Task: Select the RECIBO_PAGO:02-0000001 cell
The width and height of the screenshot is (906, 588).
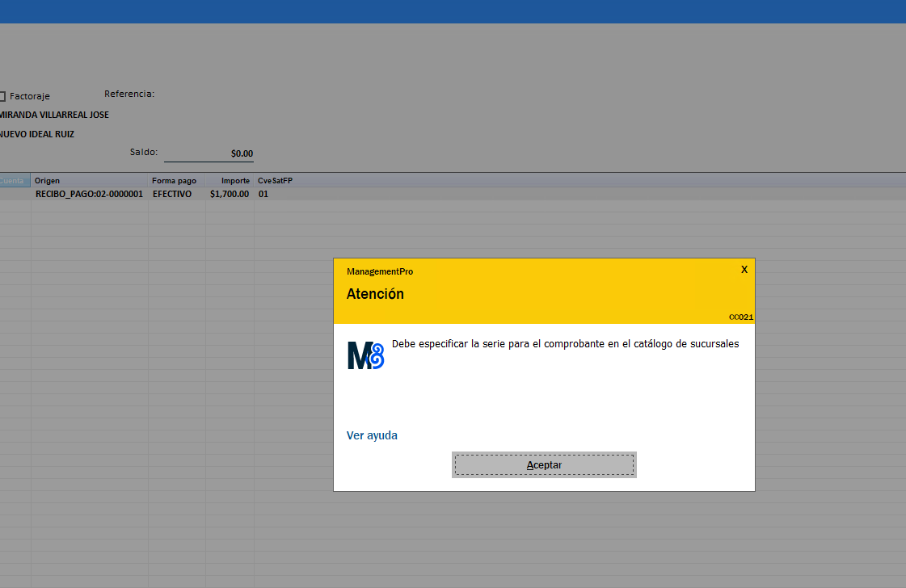Action: point(89,195)
